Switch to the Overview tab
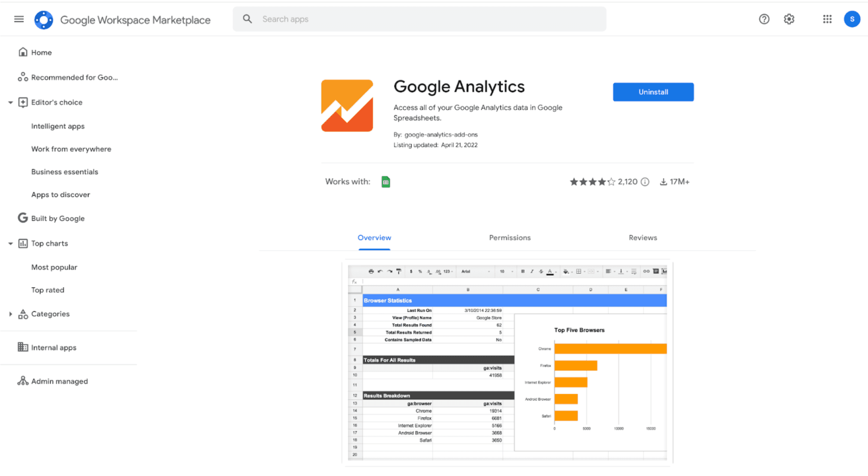The height and width of the screenshot is (476, 868). (x=374, y=238)
